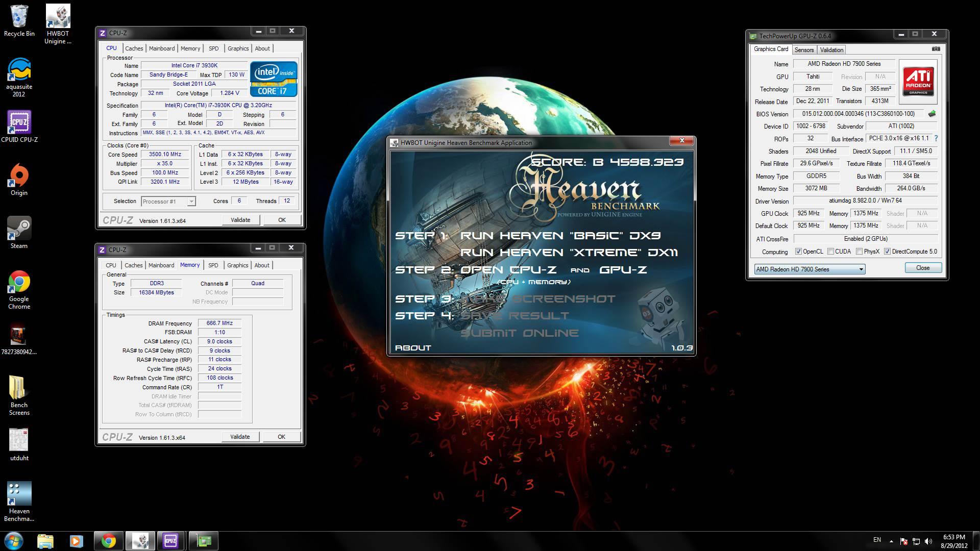Switch to Mainboard tab in top CPU-Z
Viewport: 980px width, 551px height.
point(162,48)
